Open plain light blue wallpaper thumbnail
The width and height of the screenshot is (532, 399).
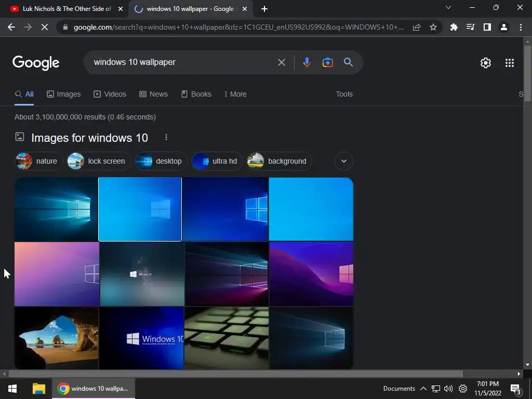point(311,209)
